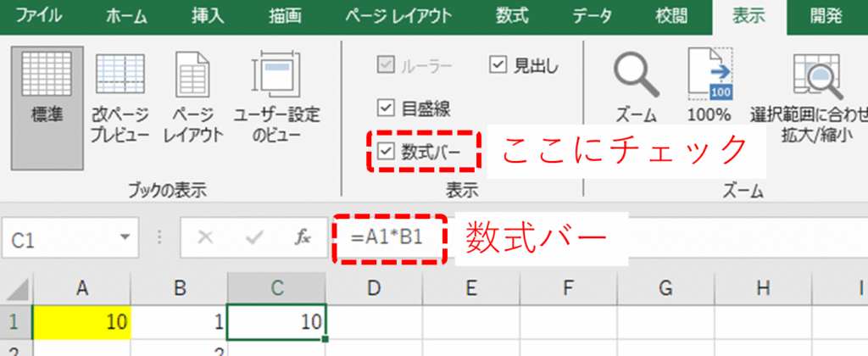Click the formula bar cancel X button
The image size is (868, 356).
click(x=204, y=238)
